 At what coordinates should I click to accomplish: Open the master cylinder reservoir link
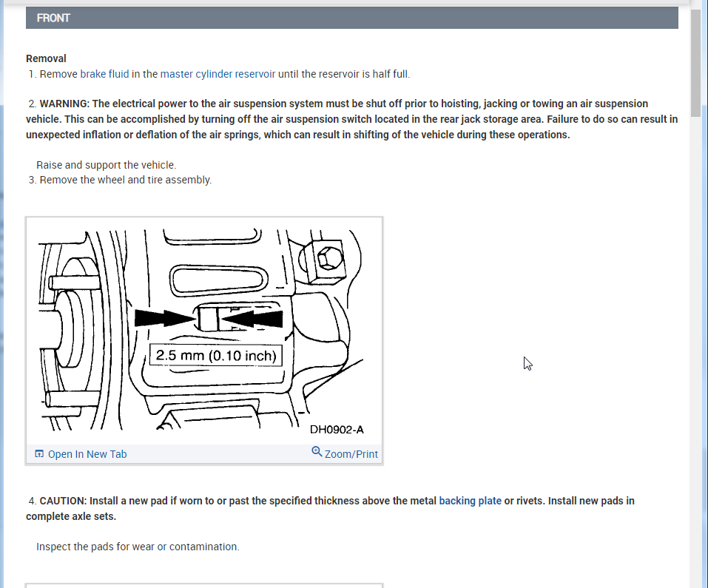[x=218, y=74]
